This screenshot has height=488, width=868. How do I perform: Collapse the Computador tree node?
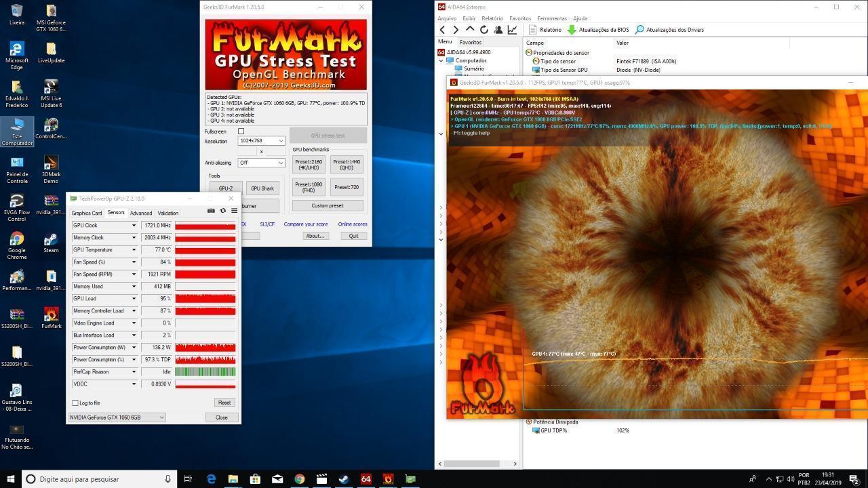pyautogui.click(x=441, y=60)
